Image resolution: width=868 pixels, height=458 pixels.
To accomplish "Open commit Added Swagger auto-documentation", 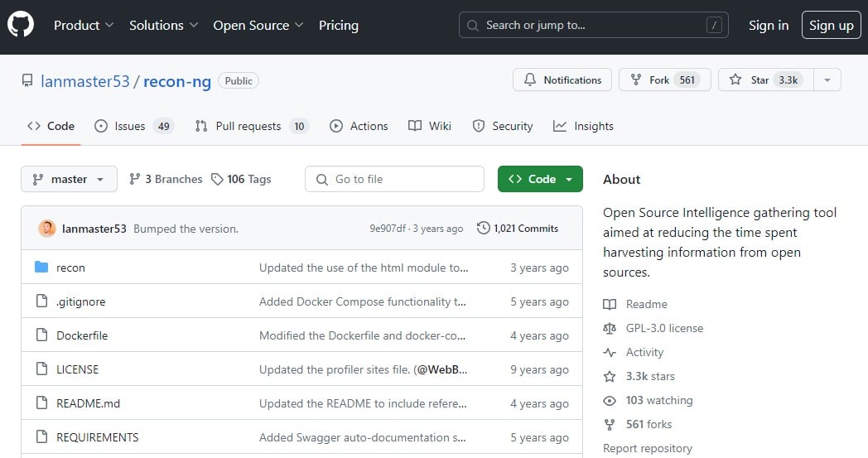I will tap(362, 437).
